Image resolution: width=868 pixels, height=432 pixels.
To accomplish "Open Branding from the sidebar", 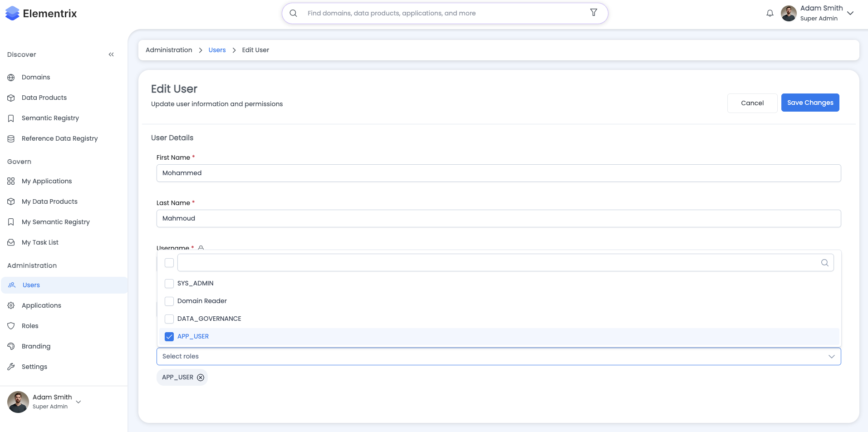I will point(36,346).
